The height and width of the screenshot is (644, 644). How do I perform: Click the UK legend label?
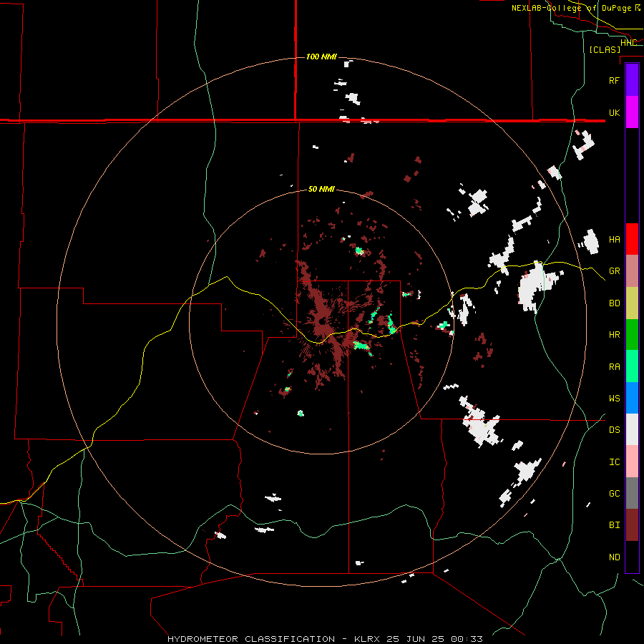click(614, 113)
